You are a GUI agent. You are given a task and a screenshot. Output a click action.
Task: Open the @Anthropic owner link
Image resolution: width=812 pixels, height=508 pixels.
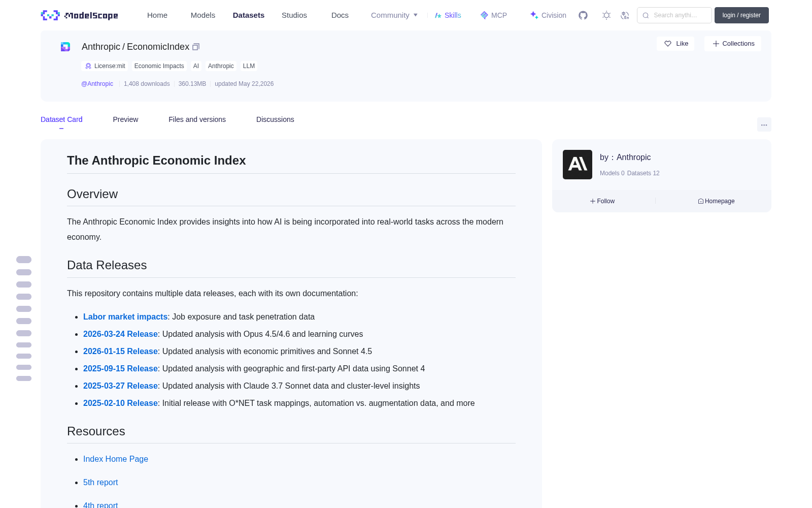point(97,84)
